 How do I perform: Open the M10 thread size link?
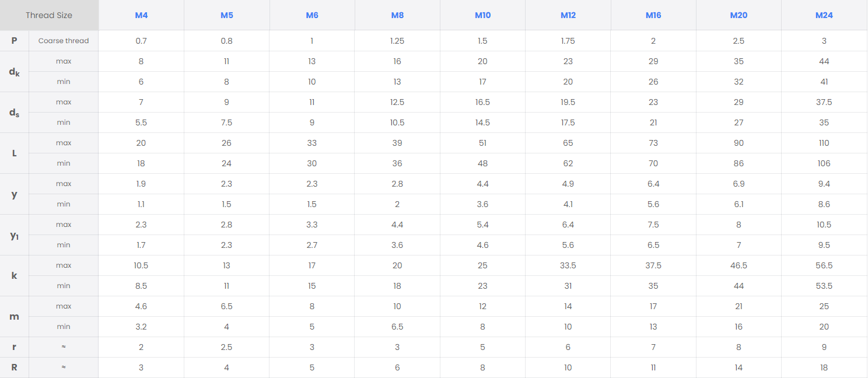click(482, 15)
